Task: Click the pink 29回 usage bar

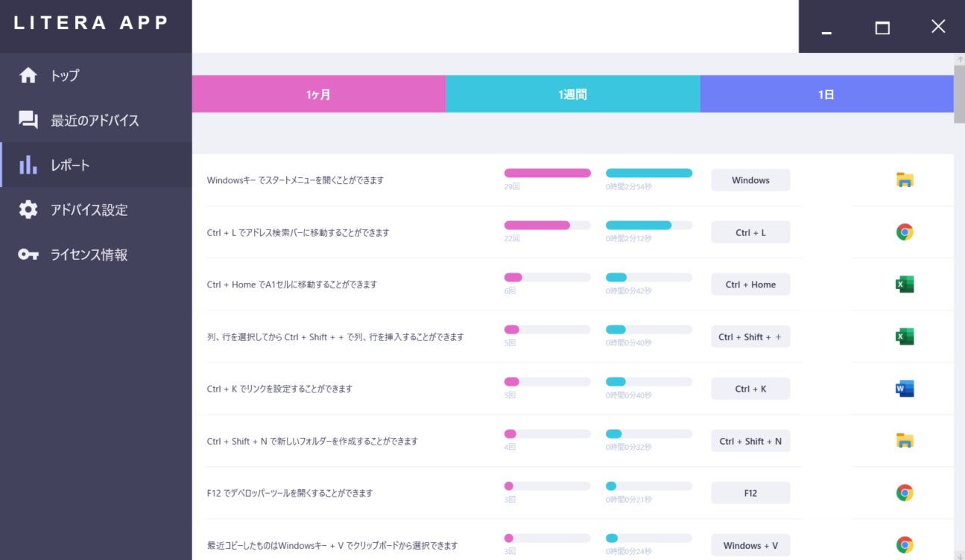Action: click(547, 173)
